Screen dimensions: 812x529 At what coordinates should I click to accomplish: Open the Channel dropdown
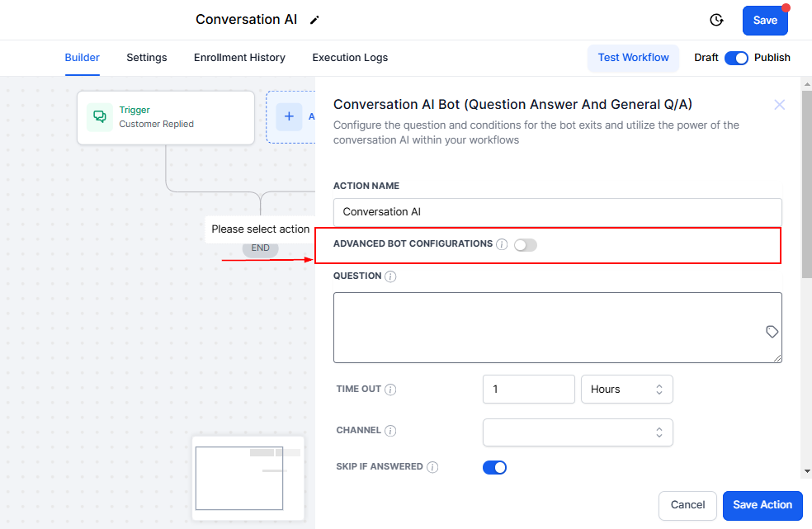[x=578, y=432]
